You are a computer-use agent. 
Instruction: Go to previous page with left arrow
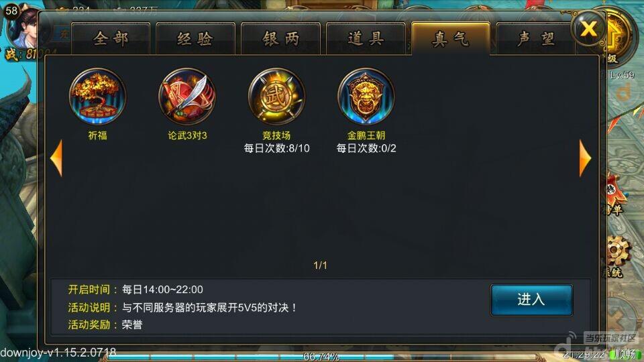[x=56, y=158]
